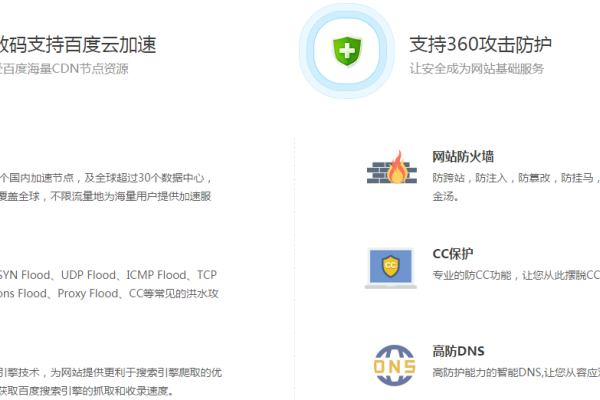
Task: Click the heading about 百度云加速
Action: (78, 44)
